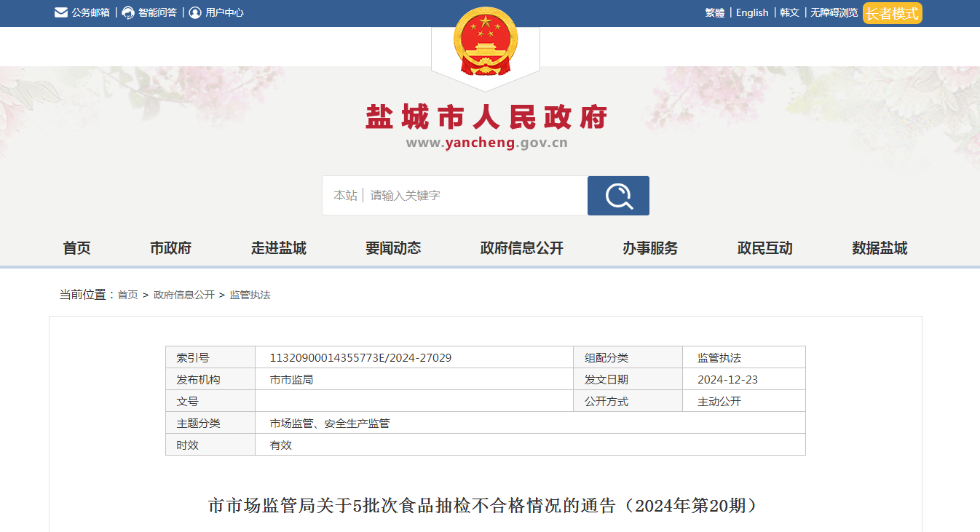Click the 发文日期 table label
Image resolution: width=980 pixels, height=532 pixels.
tap(606, 380)
